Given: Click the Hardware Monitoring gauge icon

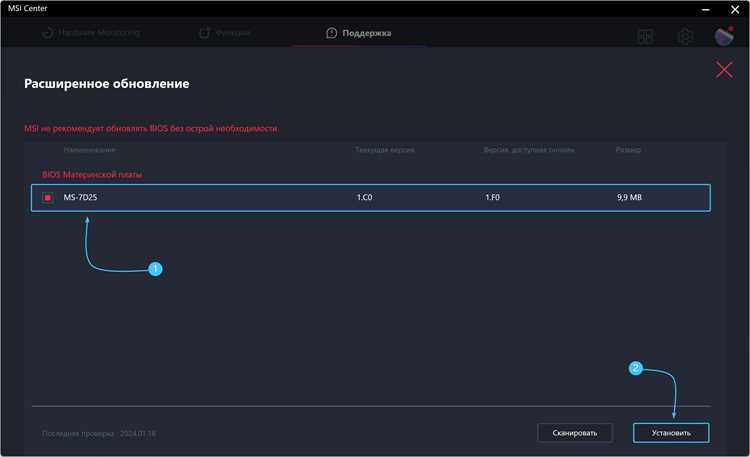Looking at the screenshot, I should click(48, 33).
